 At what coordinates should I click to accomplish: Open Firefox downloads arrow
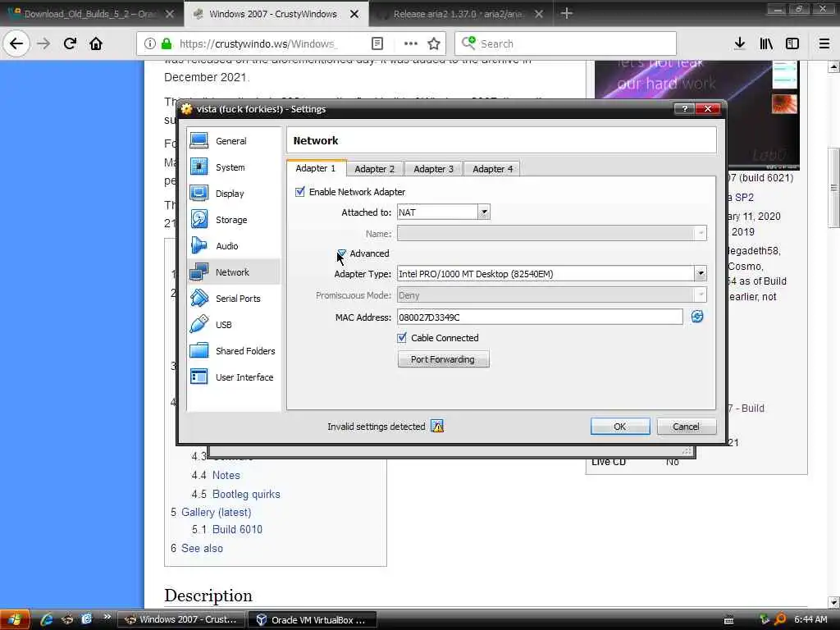pyautogui.click(x=740, y=43)
